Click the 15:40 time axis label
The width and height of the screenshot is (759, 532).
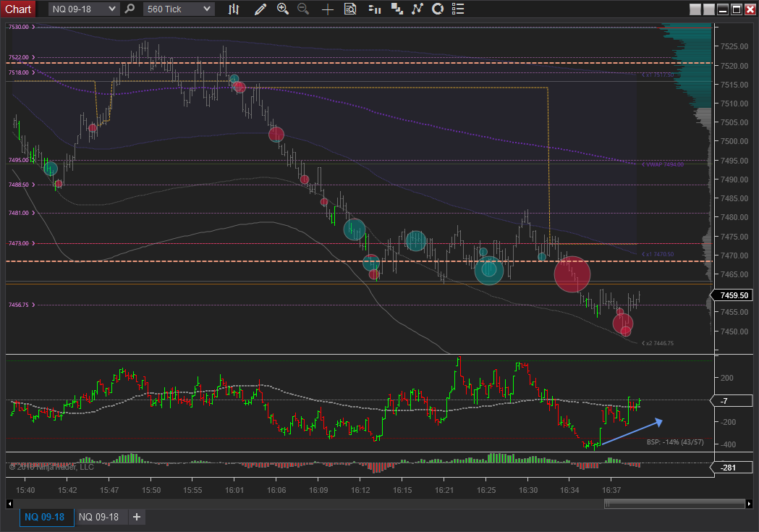(x=25, y=490)
